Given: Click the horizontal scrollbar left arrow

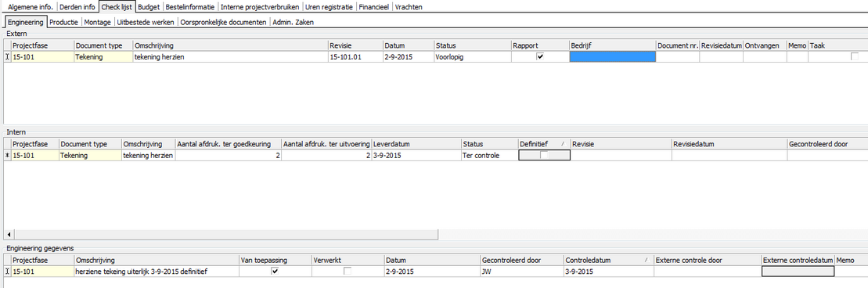Looking at the screenshot, I should click(9, 235).
